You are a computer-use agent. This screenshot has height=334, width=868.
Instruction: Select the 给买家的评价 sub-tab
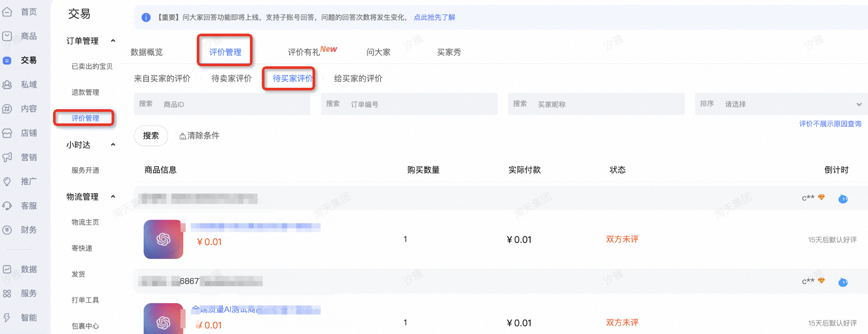click(358, 78)
